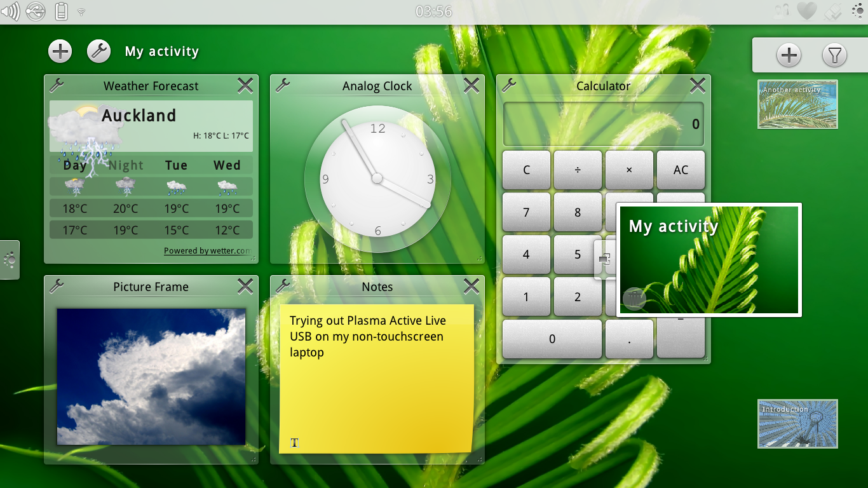Click trash icon on My activity card
The height and width of the screenshot is (488, 868).
(x=634, y=299)
